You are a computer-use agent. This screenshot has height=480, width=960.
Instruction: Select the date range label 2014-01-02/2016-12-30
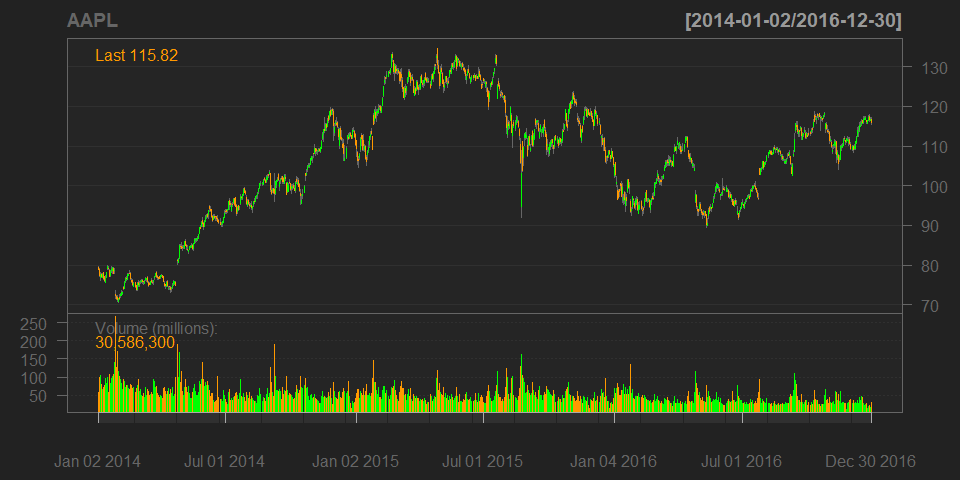pyautogui.click(x=794, y=21)
